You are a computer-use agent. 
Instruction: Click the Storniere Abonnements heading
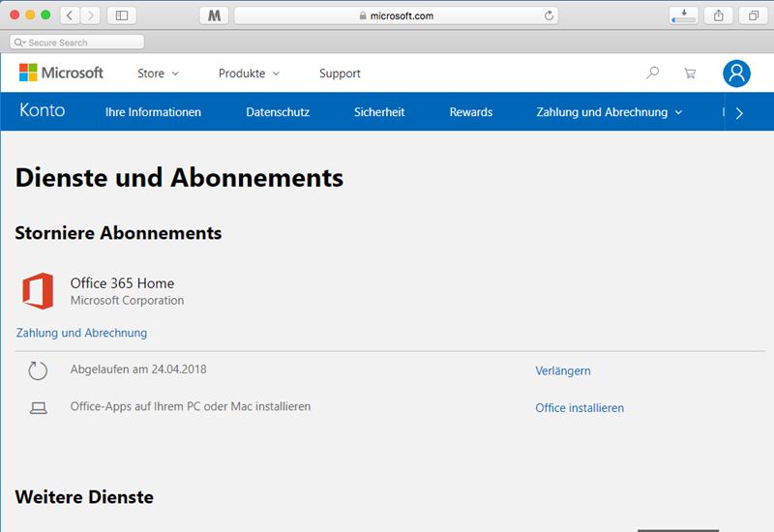tap(118, 233)
